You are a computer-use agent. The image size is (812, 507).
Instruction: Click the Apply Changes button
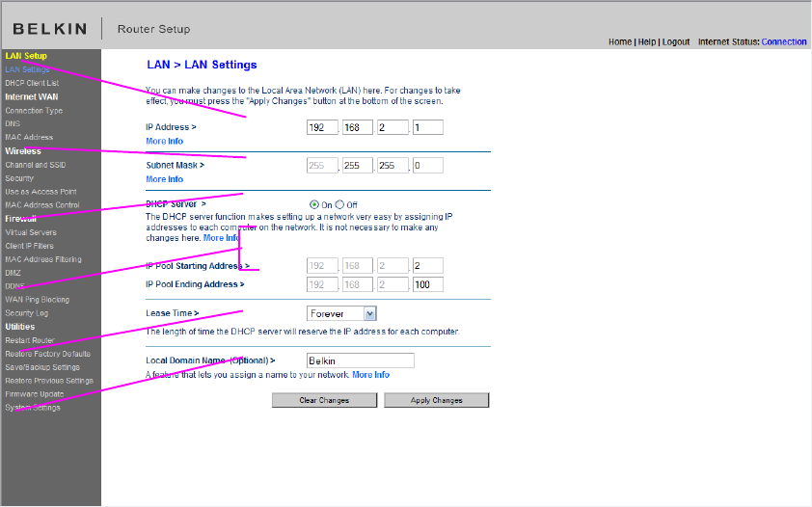pos(437,400)
